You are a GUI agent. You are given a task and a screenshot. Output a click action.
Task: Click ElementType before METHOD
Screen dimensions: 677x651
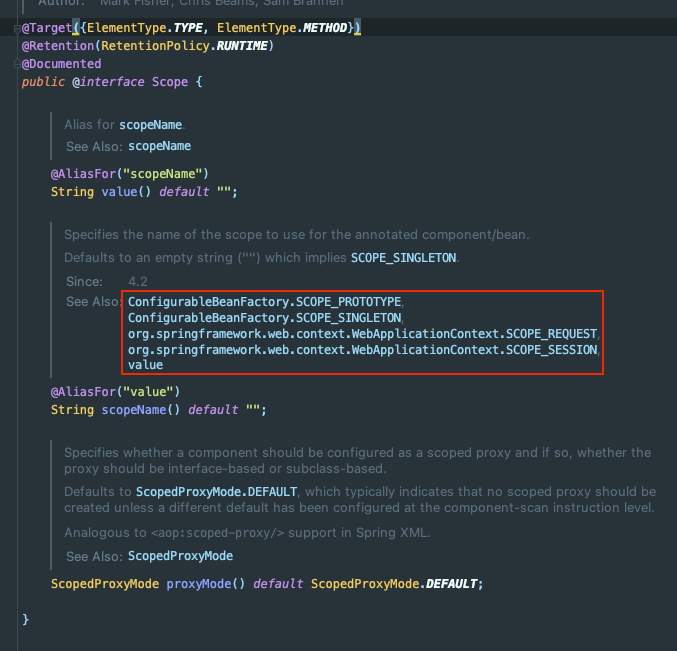pos(256,28)
